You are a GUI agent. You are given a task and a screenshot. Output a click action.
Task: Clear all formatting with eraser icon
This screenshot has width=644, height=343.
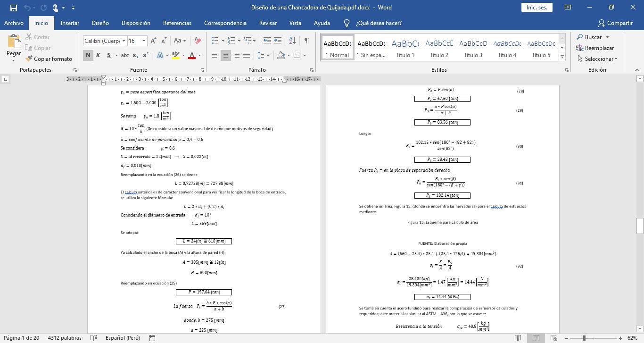198,41
